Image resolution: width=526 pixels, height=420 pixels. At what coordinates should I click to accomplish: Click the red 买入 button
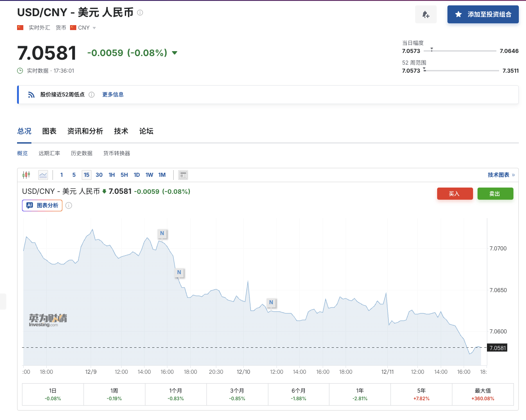455,193
